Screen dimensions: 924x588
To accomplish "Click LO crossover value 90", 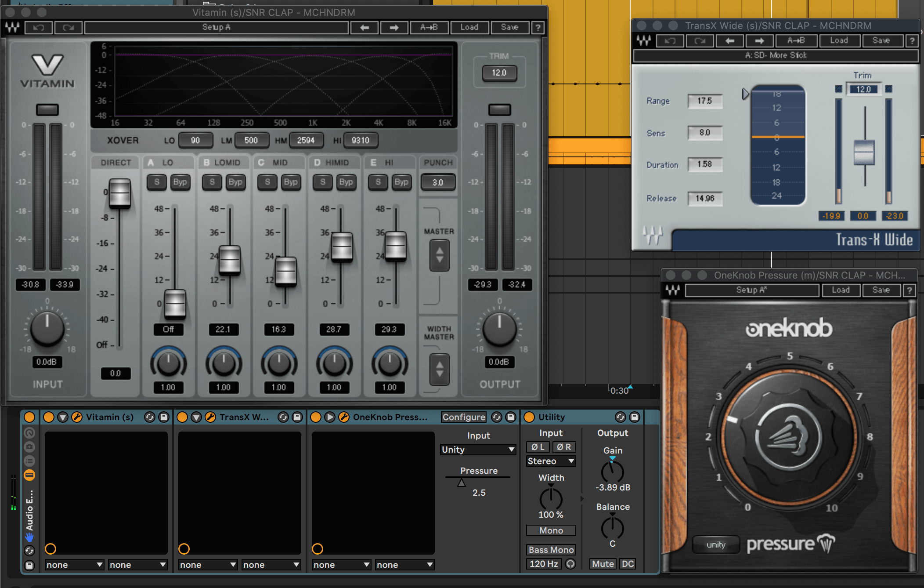I will click(195, 140).
